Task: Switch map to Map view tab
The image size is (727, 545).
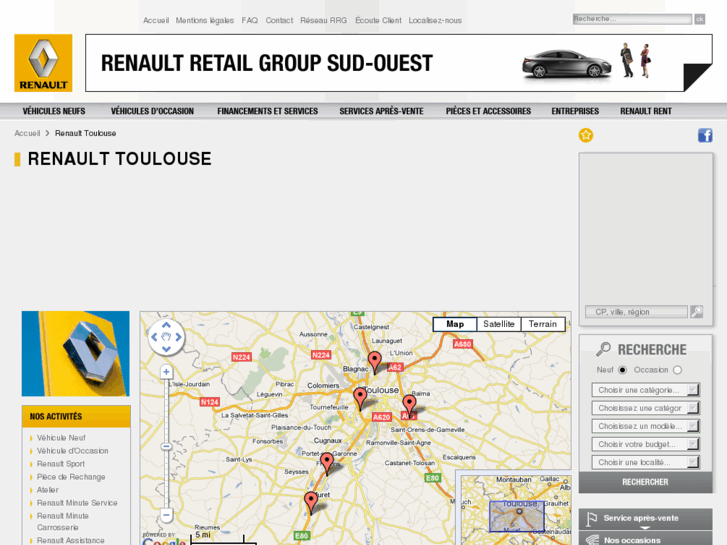Action: [x=455, y=324]
